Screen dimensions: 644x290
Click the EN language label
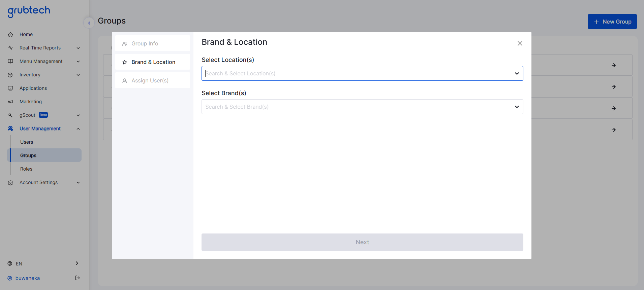click(x=19, y=264)
